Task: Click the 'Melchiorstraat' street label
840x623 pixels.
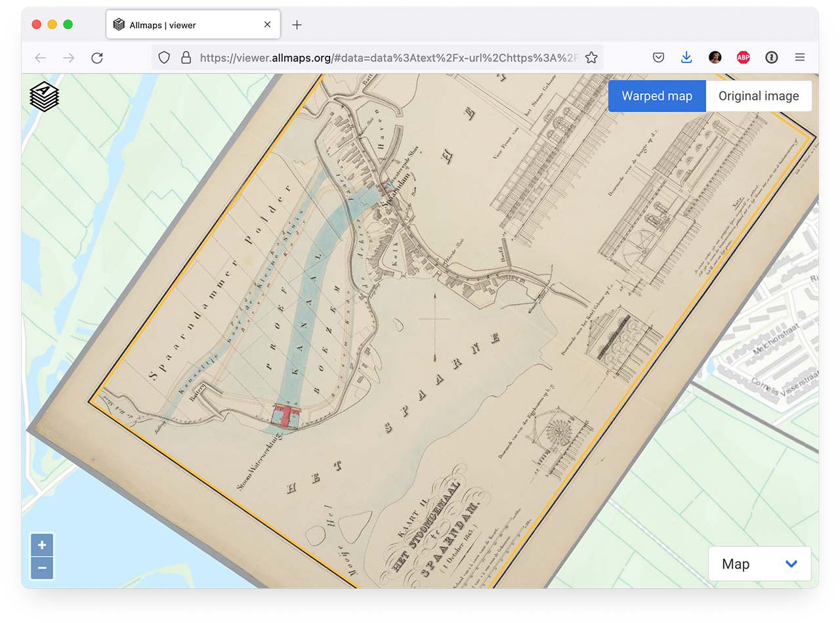Action: 776,340
